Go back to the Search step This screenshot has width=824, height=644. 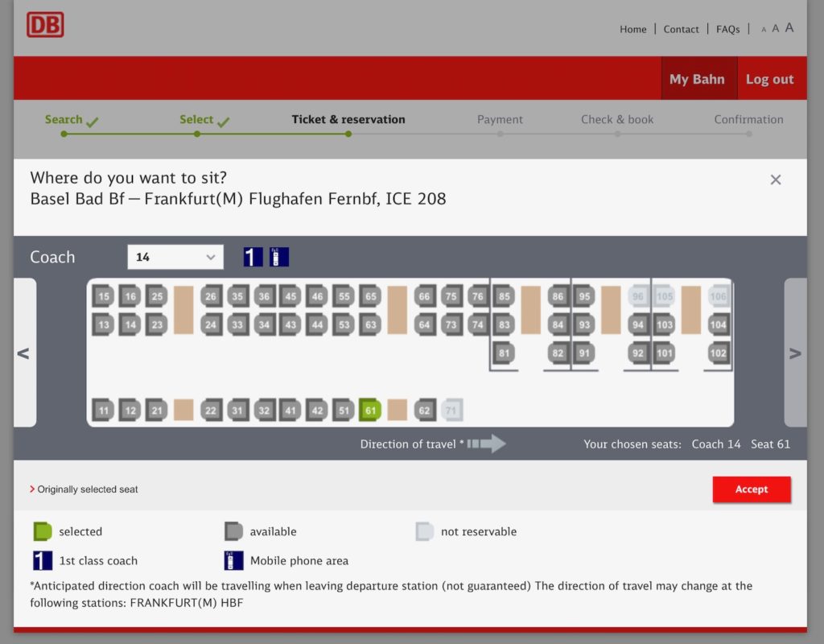pos(64,119)
